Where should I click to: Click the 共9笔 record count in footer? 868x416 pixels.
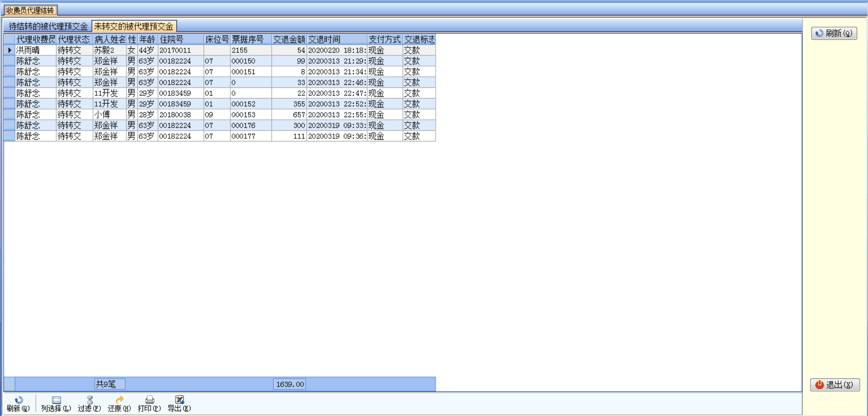pos(109,384)
